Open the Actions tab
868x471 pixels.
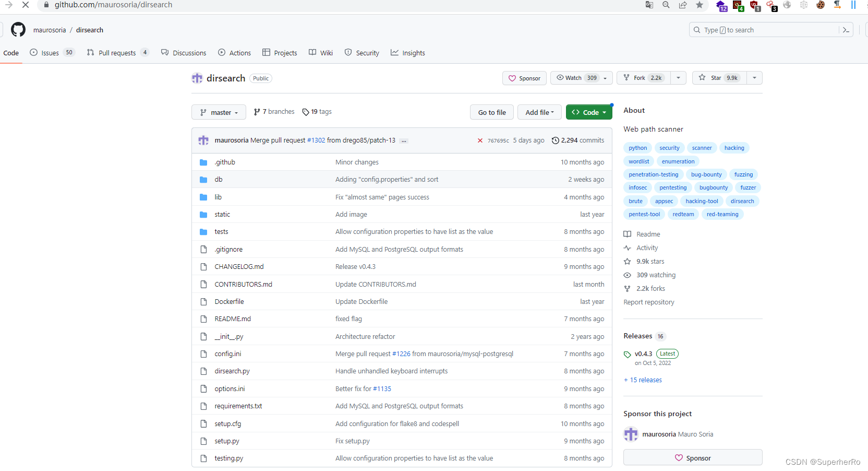coord(234,53)
